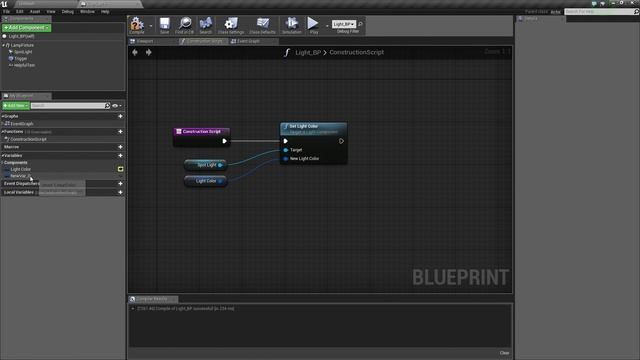Open the Asset menu
The height and width of the screenshot is (360, 640).
[x=35, y=11]
